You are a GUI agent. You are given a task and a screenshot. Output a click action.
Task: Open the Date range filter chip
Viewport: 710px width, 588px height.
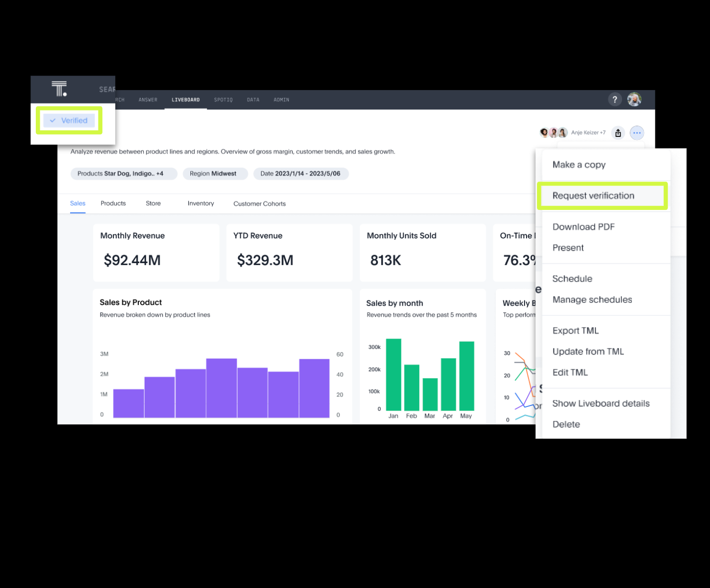301,174
